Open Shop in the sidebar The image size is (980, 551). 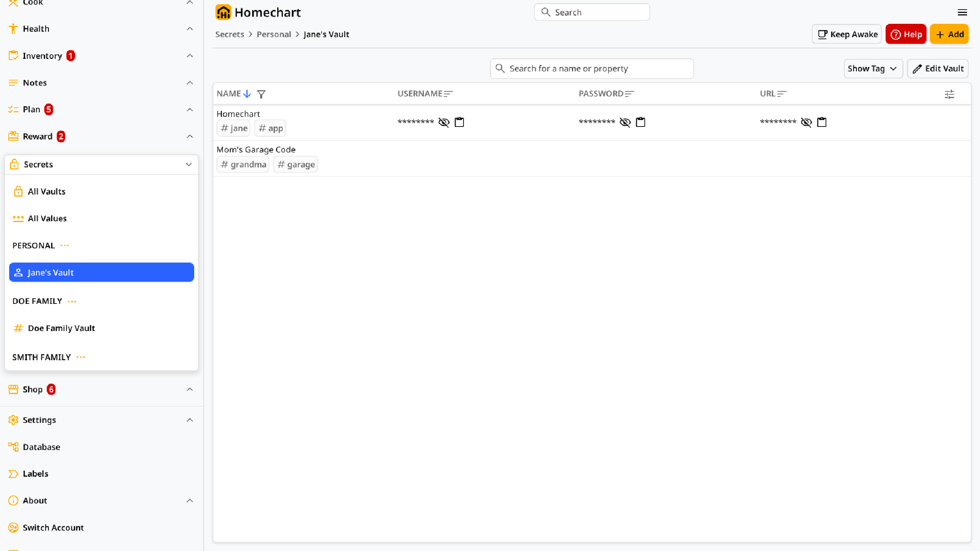point(33,389)
